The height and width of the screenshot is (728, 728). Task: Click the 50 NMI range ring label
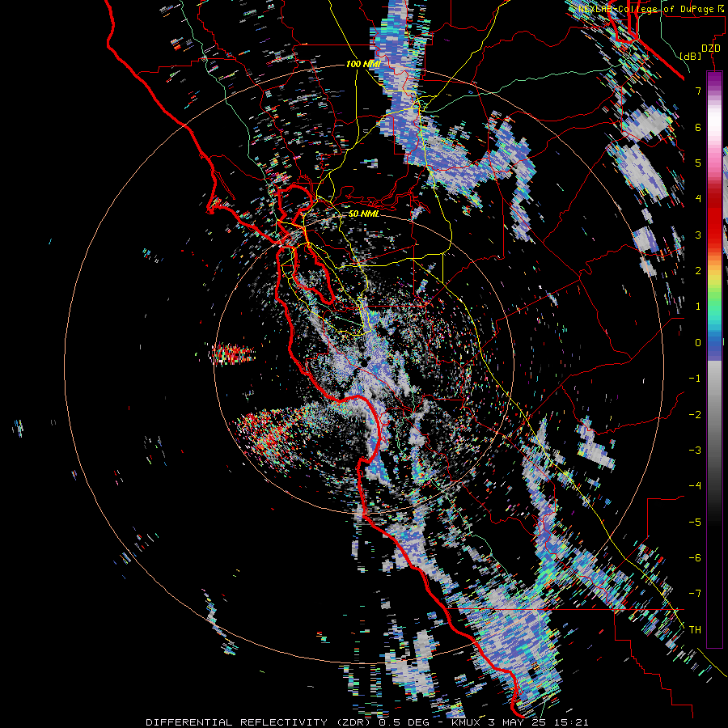point(364,214)
